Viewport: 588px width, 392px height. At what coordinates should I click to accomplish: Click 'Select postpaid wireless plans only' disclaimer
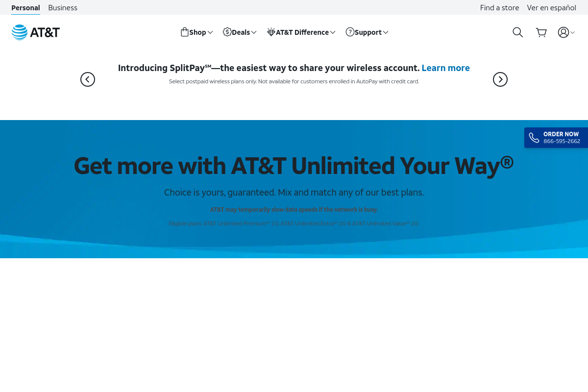(x=294, y=81)
